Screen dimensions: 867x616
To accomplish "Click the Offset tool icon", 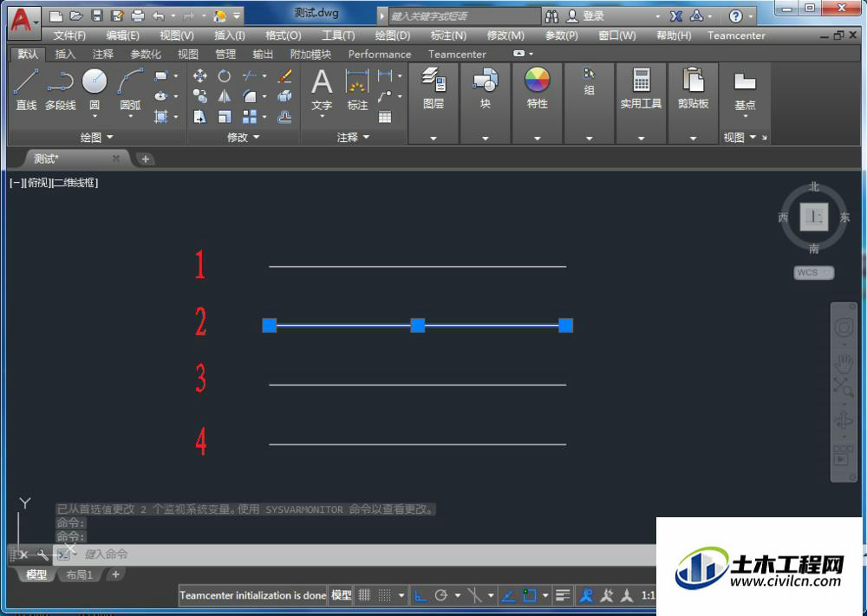I will pyautogui.click(x=284, y=117).
